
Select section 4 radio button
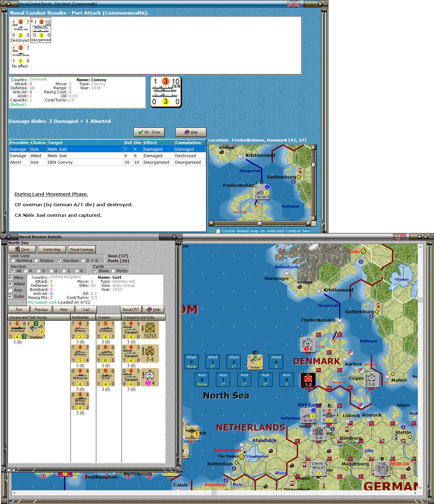(26, 271)
